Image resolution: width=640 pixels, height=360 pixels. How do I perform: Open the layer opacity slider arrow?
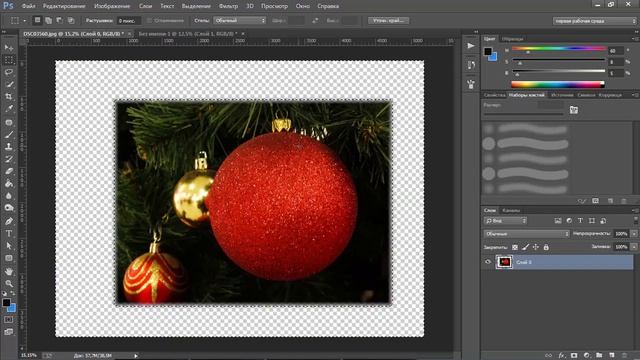pyautogui.click(x=634, y=233)
